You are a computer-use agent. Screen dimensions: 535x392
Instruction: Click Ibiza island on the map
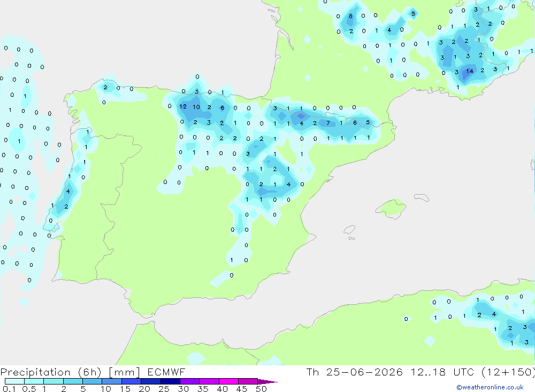coord(349,229)
